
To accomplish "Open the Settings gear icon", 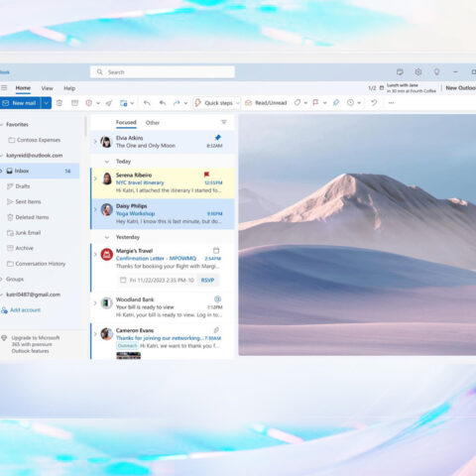I will (418, 71).
